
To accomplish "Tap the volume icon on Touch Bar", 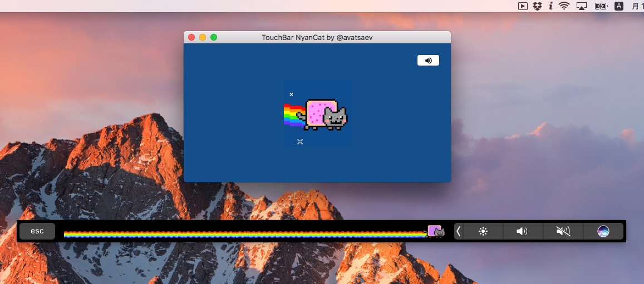I will coord(523,232).
